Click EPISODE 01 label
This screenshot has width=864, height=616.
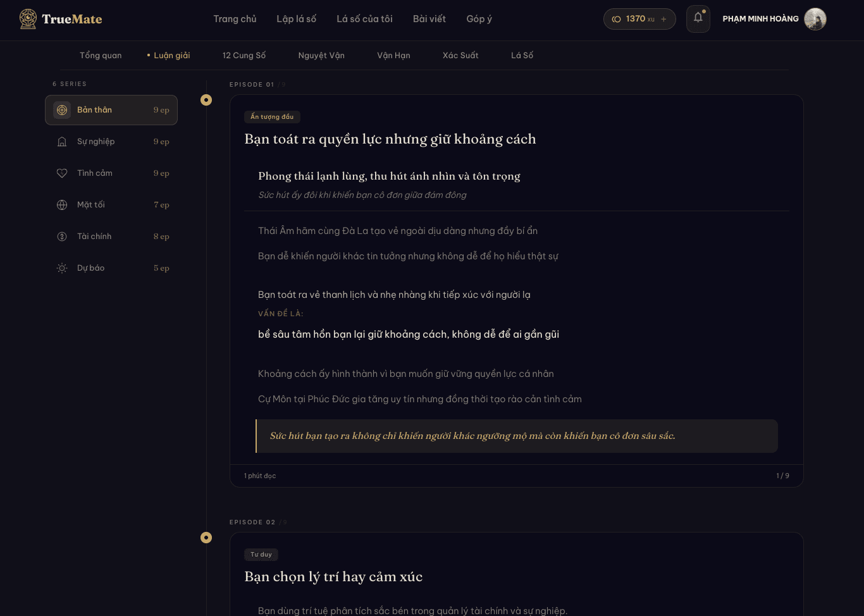pos(252,85)
